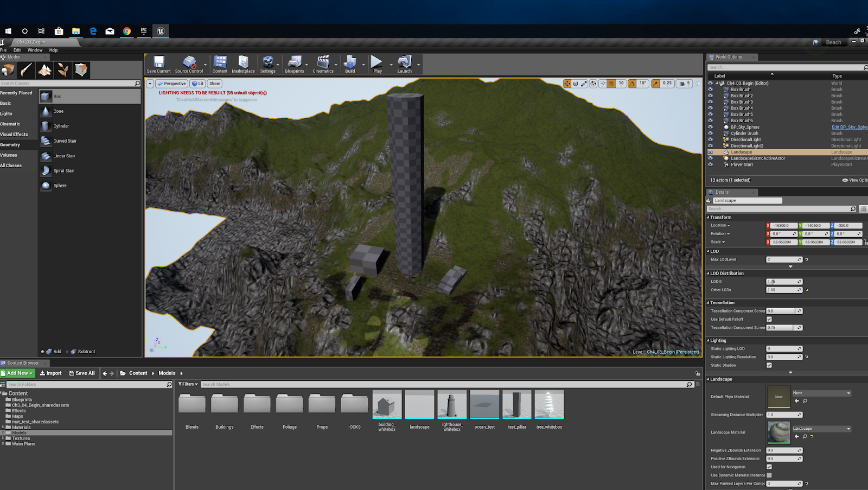The width and height of the screenshot is (868, 490).
Task: Open the Blueprints toolbar icon
Action: (295, 64)
